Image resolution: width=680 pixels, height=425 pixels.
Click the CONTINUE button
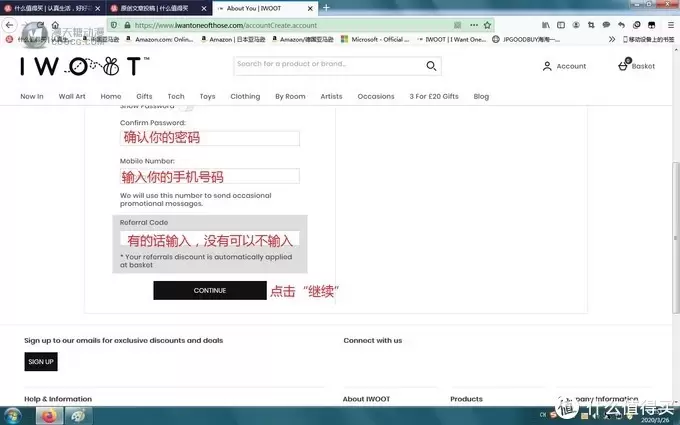(x=210, y=291)
